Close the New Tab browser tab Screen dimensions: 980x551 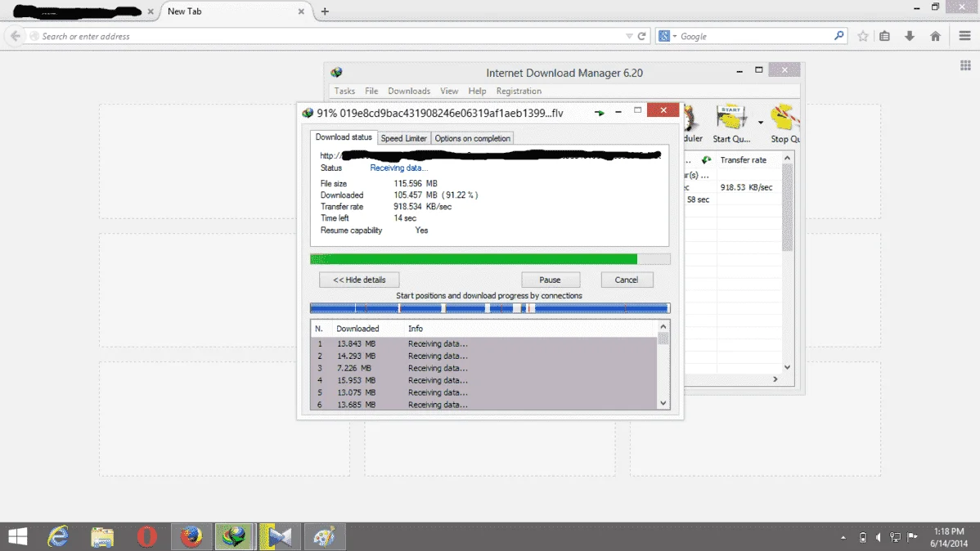click(x=301, y=11)
